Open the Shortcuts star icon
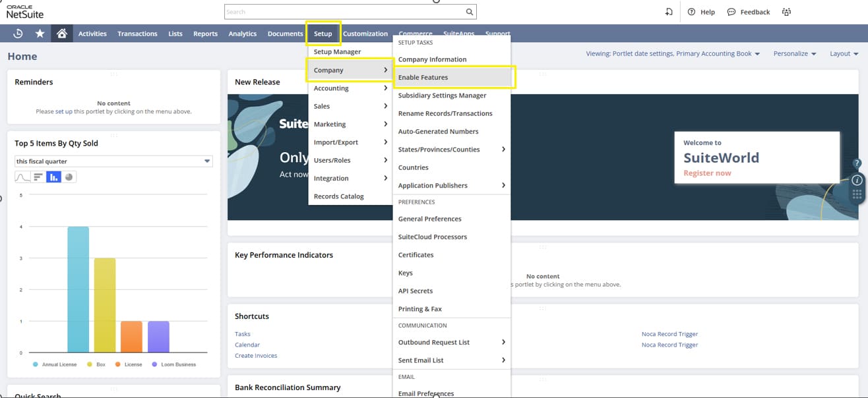 tap(40, 34)
